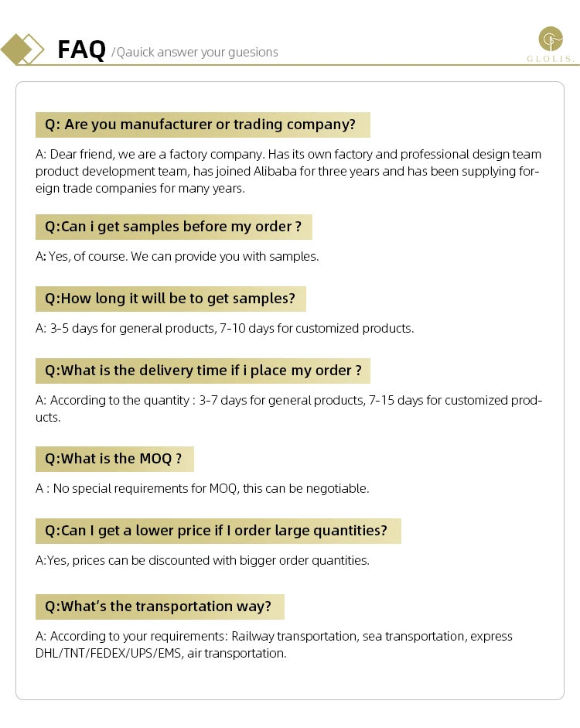
Task: Click 'What's the transportation way?' question bar
Action: click(159, 607)
